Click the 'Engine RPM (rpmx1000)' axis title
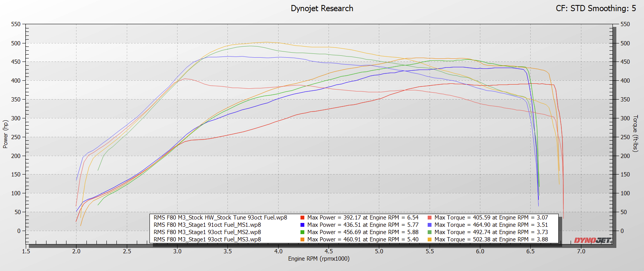 point(319,259)
